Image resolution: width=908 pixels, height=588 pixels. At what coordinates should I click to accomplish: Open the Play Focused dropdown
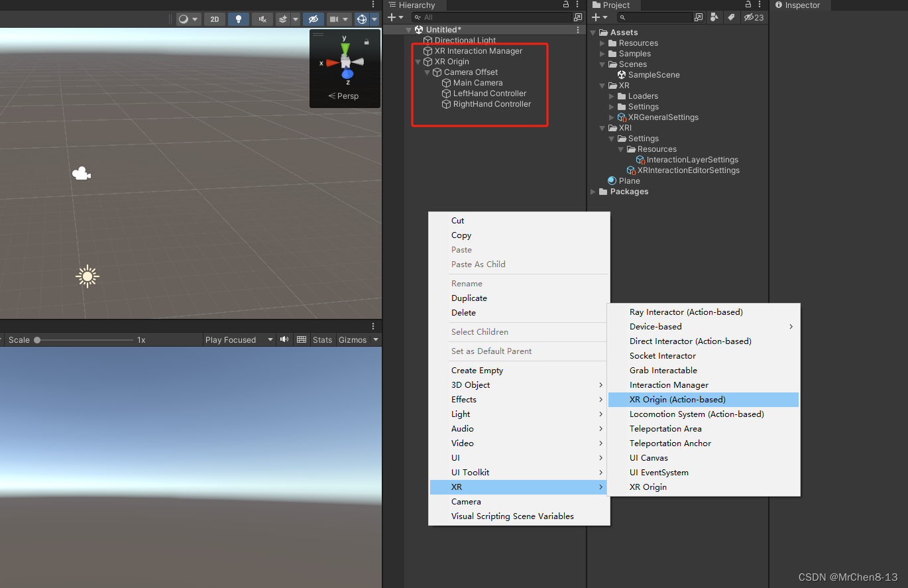(239, 339)
